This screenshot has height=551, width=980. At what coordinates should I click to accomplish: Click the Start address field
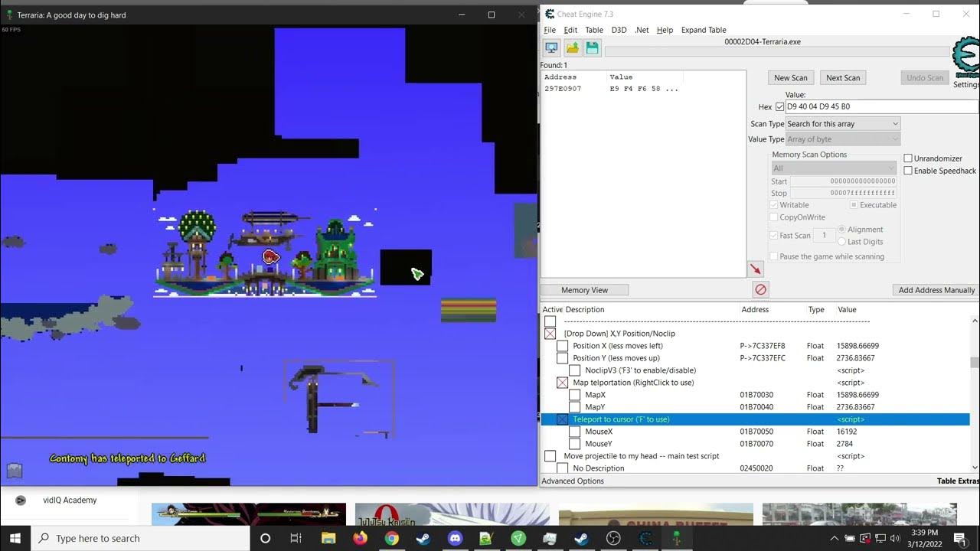tap(843, 181)
